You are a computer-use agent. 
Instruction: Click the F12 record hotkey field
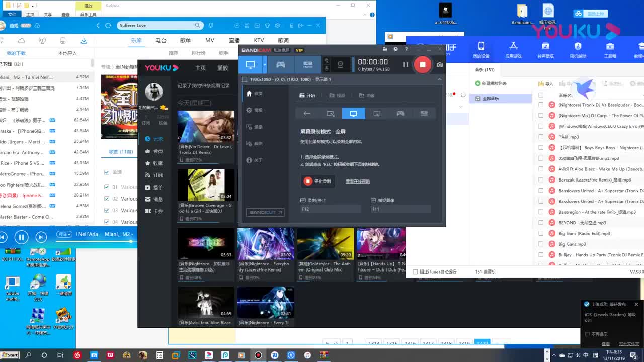pyautogui.click(x=331, y=209)
